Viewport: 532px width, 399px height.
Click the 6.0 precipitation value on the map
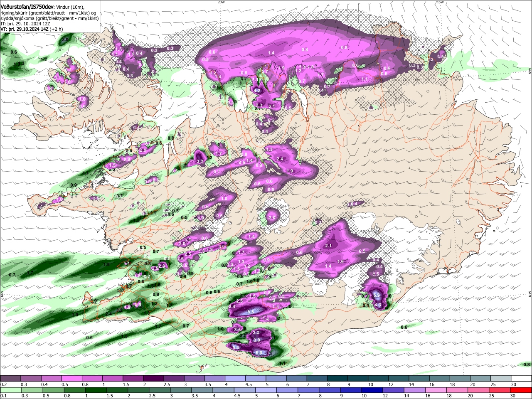259,353
